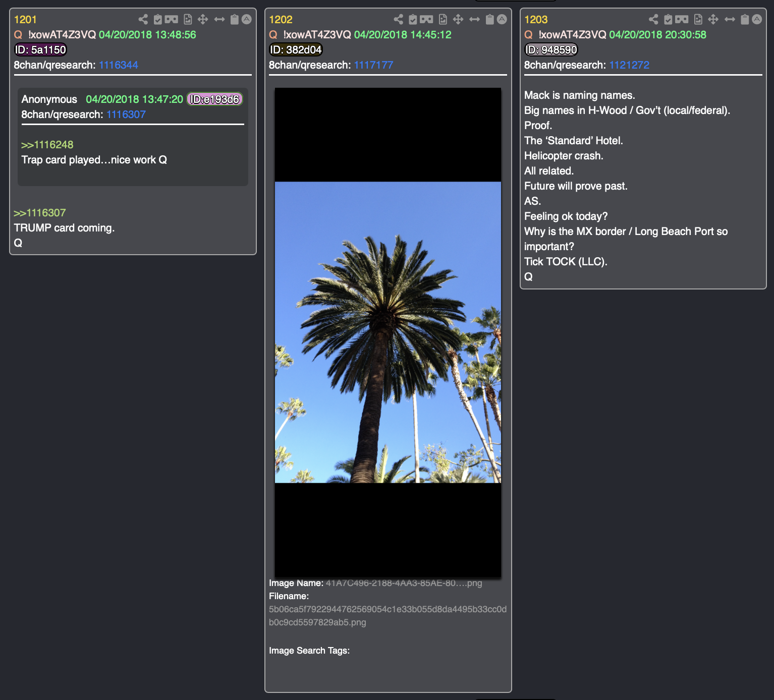
Task: Click post number 1203
Action: pyautogui.click(x=536, y=20)
